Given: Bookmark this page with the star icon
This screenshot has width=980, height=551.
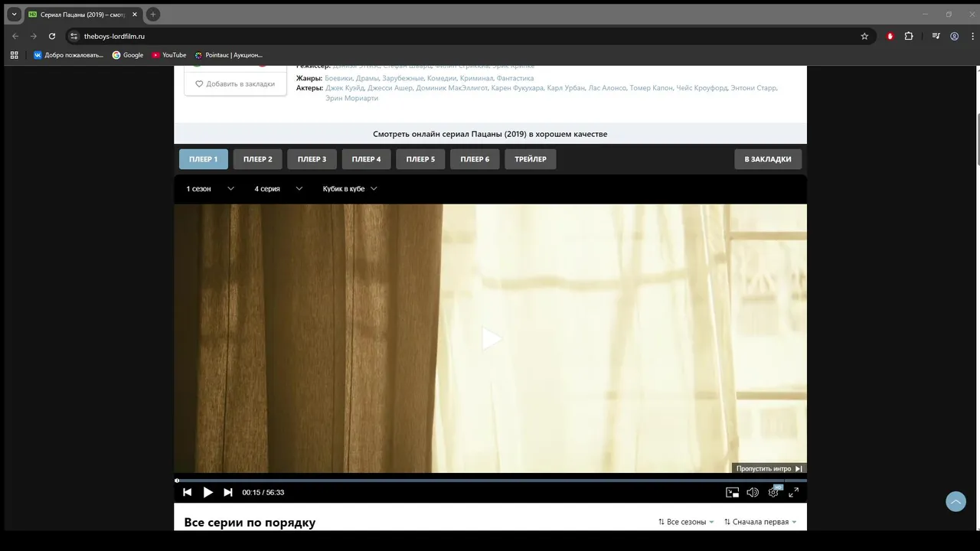Looking at the screenshot, I should click(864, 36).
